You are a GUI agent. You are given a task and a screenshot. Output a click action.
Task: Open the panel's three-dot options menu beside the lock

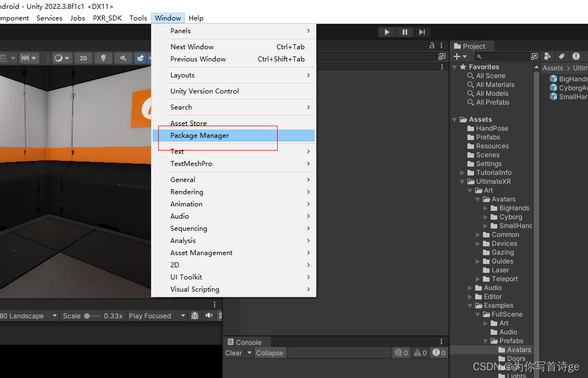click(441, 45)
